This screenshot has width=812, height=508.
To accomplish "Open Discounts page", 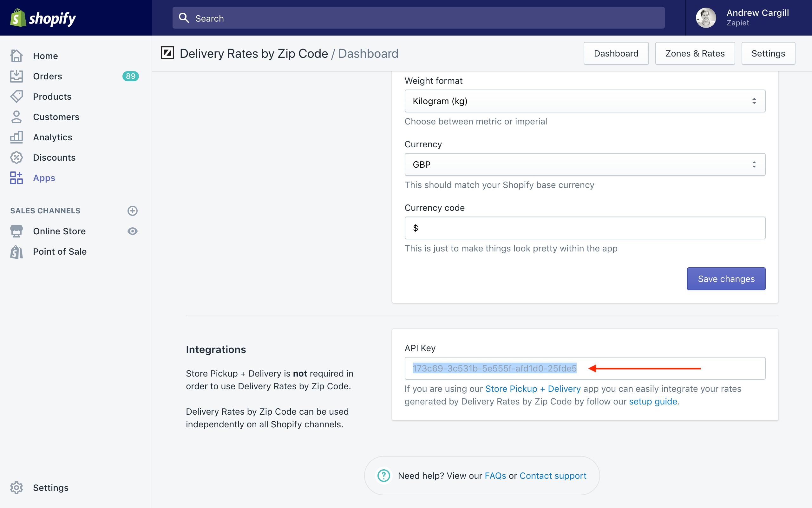I will [54, 157].
